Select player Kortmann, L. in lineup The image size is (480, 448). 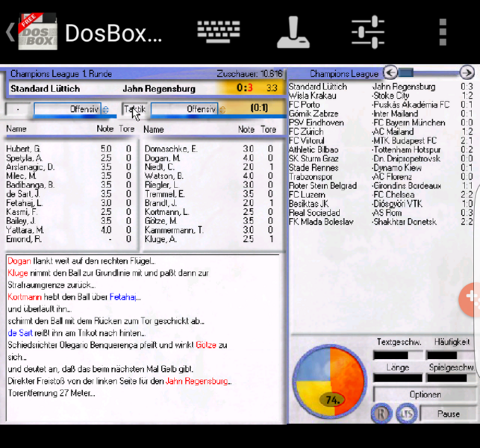209,212
